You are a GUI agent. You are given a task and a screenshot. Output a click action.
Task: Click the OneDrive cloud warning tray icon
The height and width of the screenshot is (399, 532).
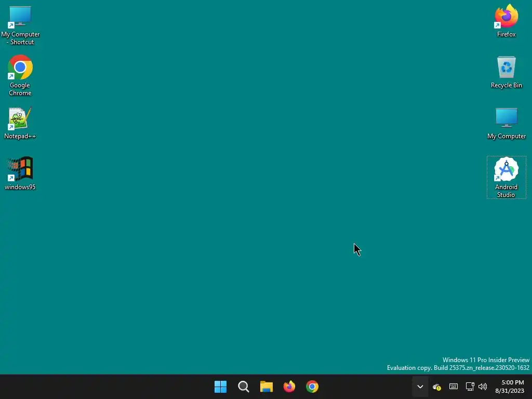(x=436, y=387)
